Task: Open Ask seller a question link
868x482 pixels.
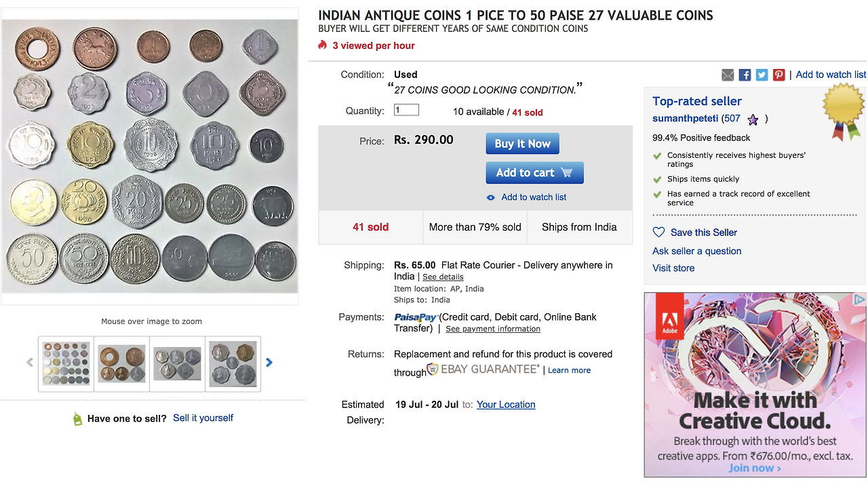Action: pyautogui.click(x=696, y=251)
